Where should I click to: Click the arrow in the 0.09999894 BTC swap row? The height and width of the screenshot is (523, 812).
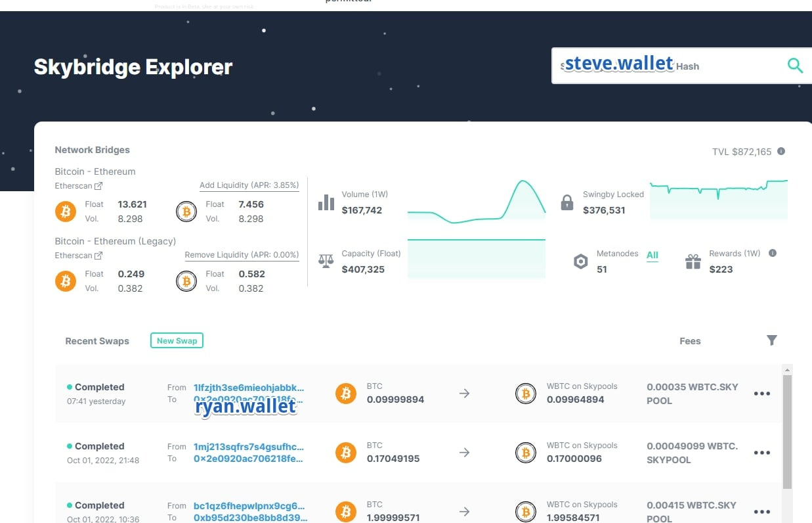[464, 394]
